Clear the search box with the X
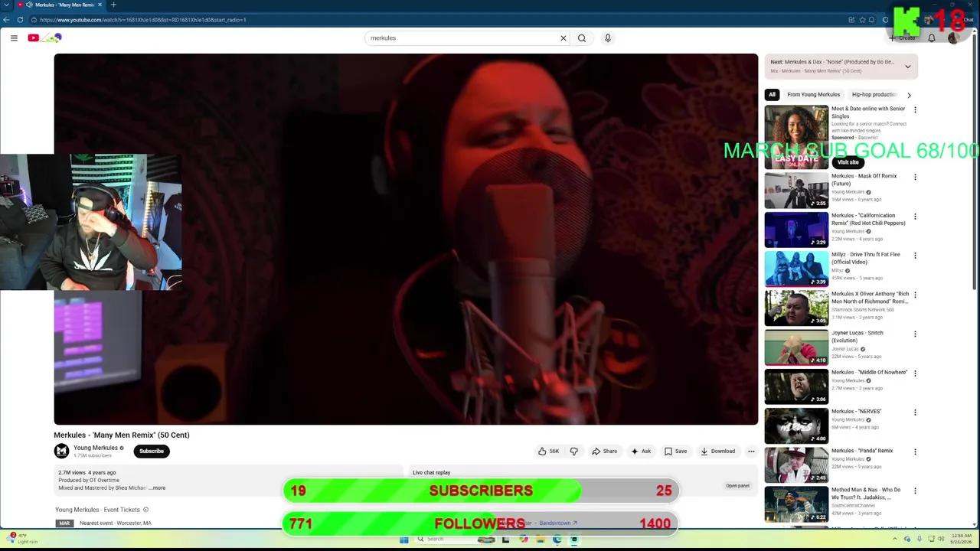980x551 pixels. click(x=563, y=37)
